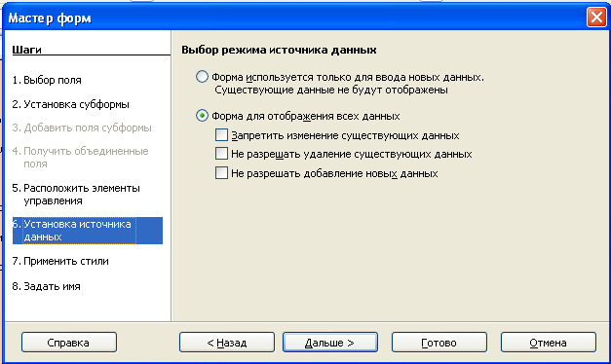Select radio for entering new data only
The height and width of the screenshot is (364, 611).
tap(202, 77)
